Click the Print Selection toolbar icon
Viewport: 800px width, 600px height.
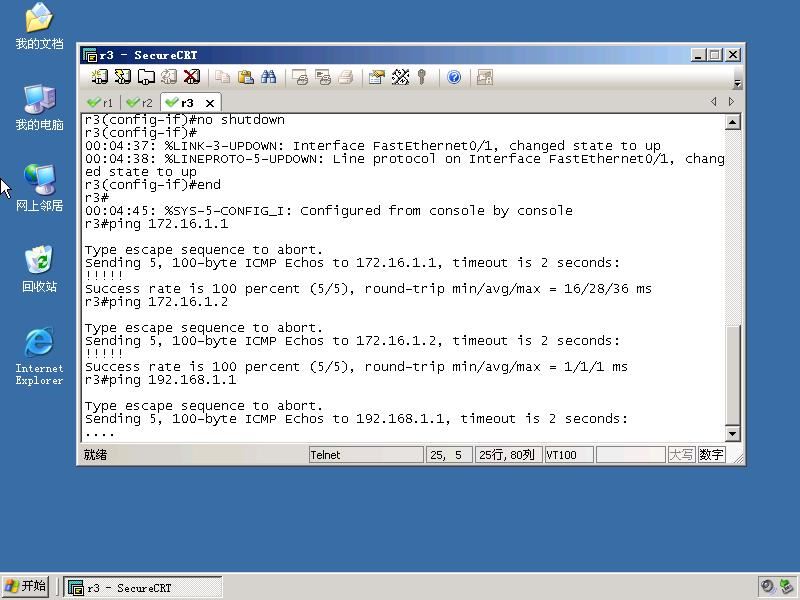pos(323,77)
